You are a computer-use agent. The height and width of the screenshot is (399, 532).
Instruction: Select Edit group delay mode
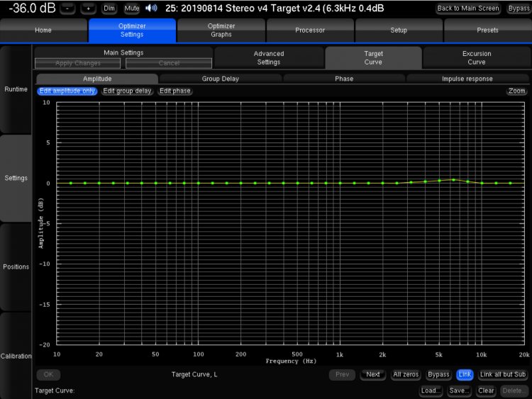coord(128,91)
